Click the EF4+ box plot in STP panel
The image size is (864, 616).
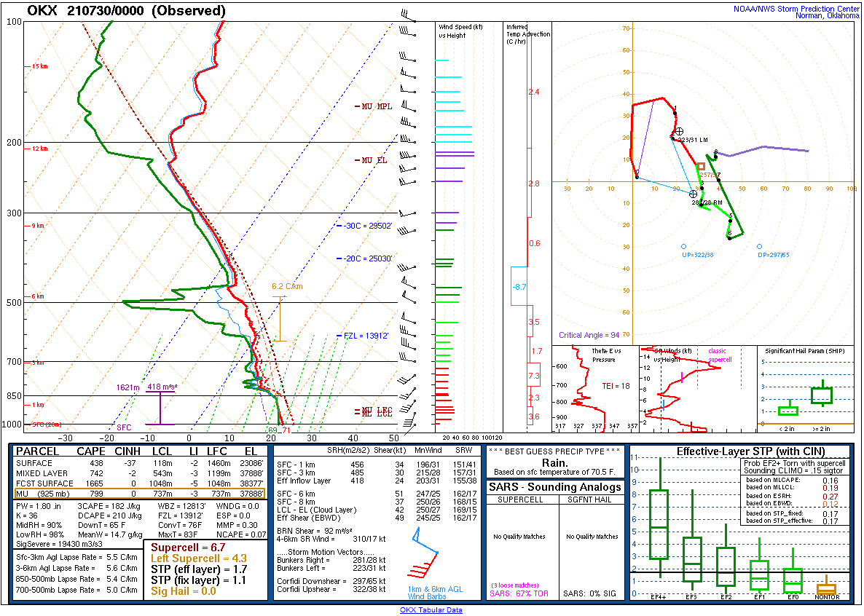point(659,517)
